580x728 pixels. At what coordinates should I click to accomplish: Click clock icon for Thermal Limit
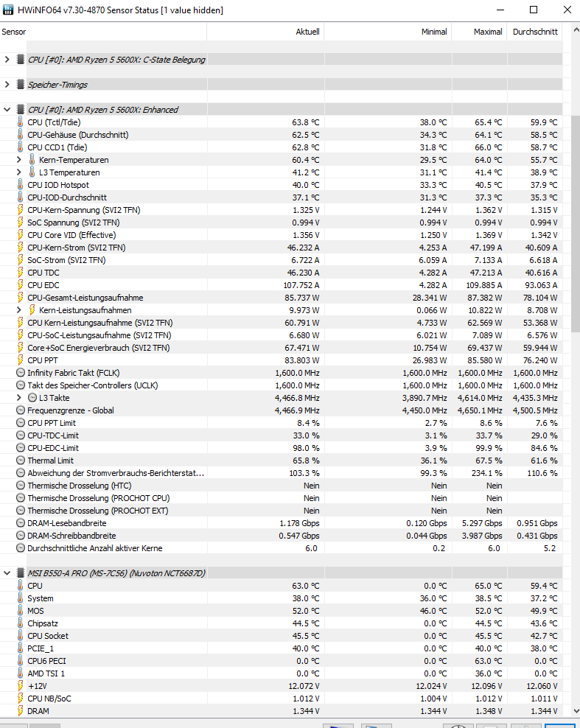(x=21, y=461)
